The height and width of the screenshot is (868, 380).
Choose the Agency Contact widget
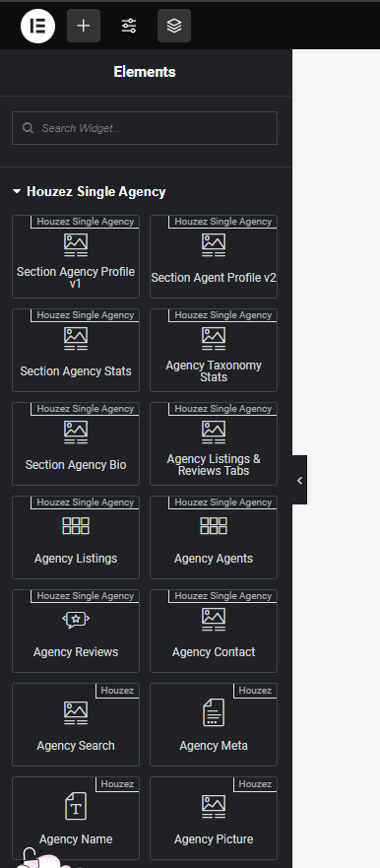214,632
